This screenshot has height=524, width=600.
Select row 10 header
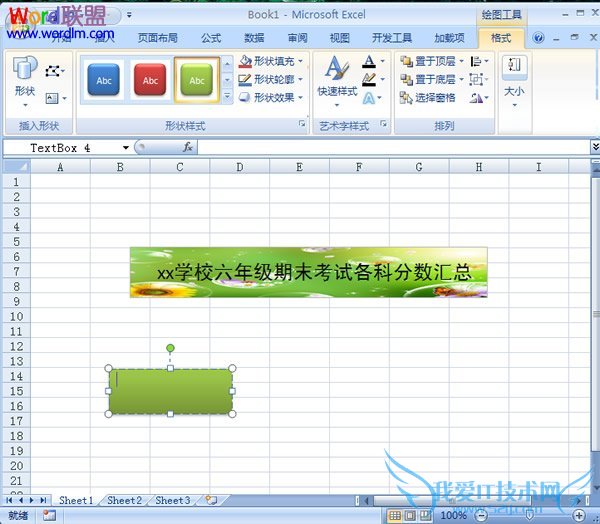pyautogui.click(x=16, y=317)
